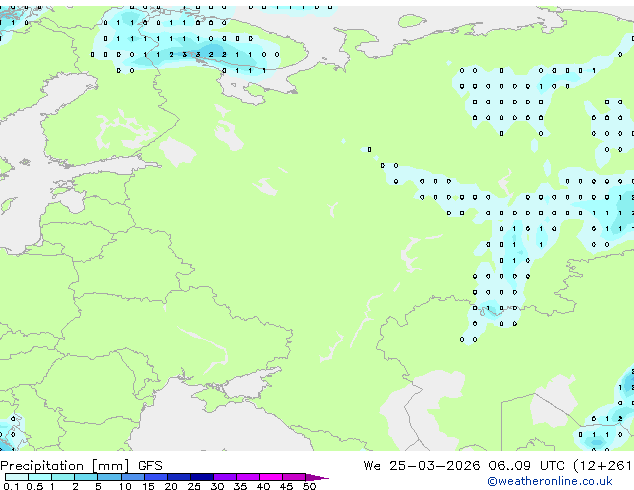
Task: Pick the 40 to 45 mm legend swatch
Action: [x=271, y=477]
